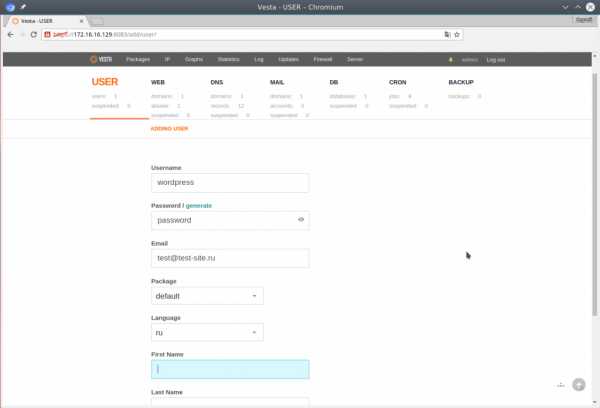The width and height of the screenshot is (600, 408).
Task: Click the translate icon in the address bar
Action: 446,34
